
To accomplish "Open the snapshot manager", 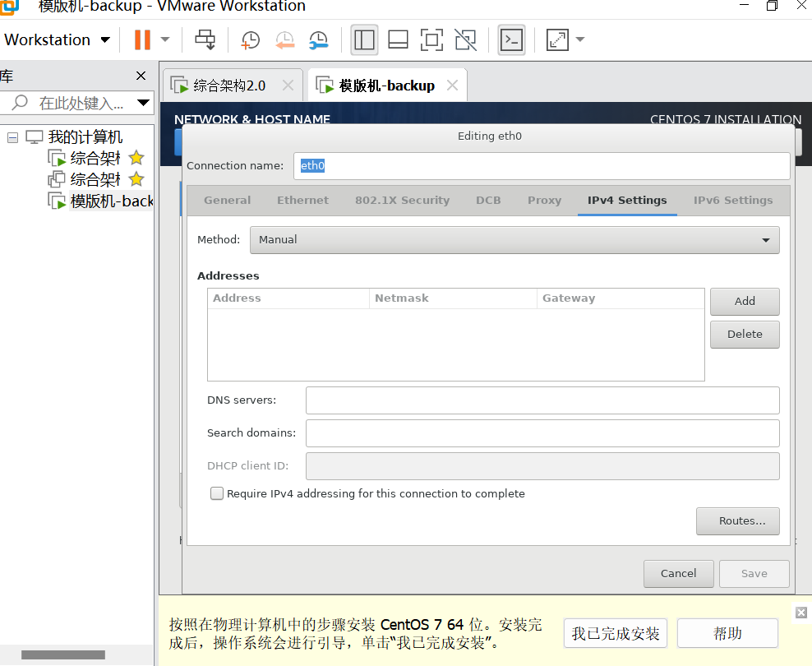I will click(319, 39).
